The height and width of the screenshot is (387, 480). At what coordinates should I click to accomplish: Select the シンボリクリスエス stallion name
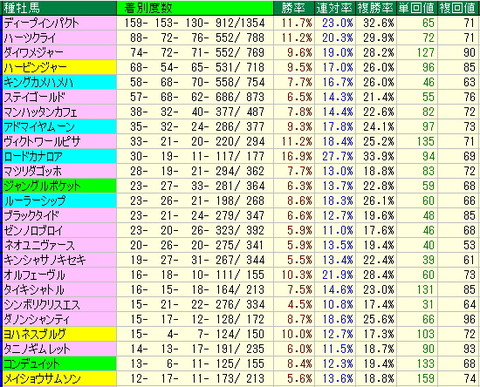click(42, 304)
